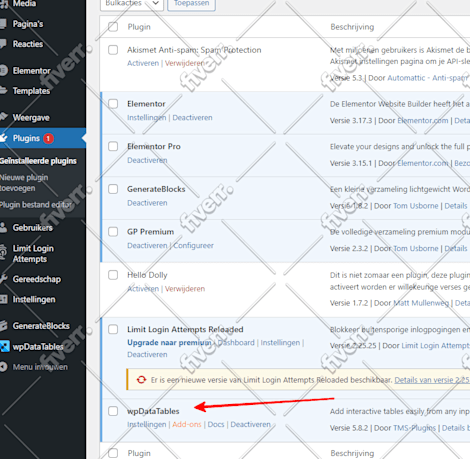The image size is (470, 459).
Task: Open the Bulkacties dropdown
Action: click(x=132, y=4)
